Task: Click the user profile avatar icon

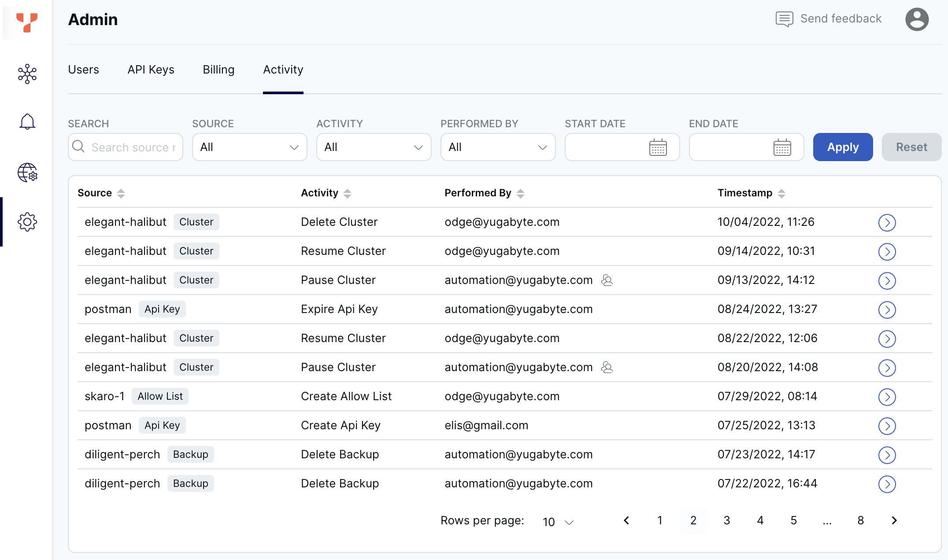Action: [x=917, y=19]
